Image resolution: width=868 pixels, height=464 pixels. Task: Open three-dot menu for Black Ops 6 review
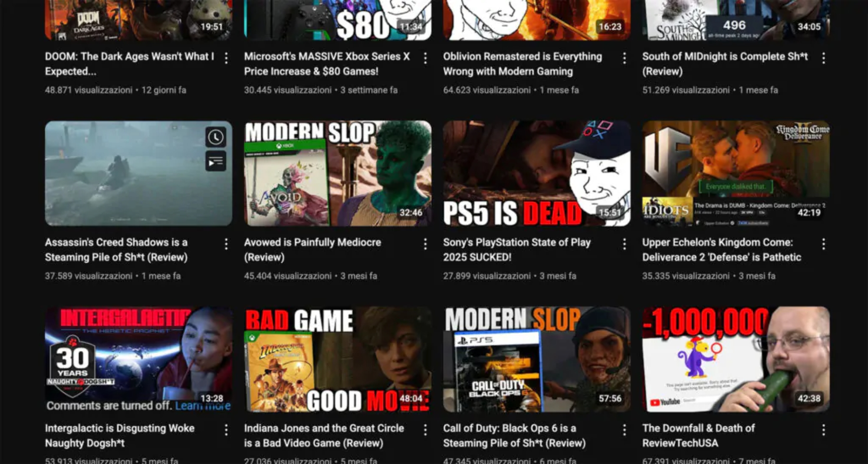pos(624,430)
